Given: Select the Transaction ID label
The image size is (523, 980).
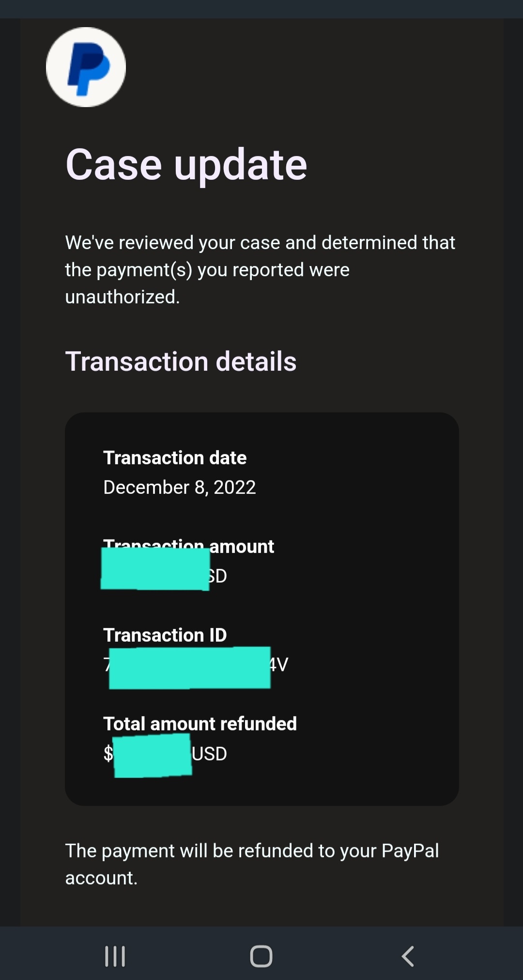Looking at the screenshot, I should point(165,635).
